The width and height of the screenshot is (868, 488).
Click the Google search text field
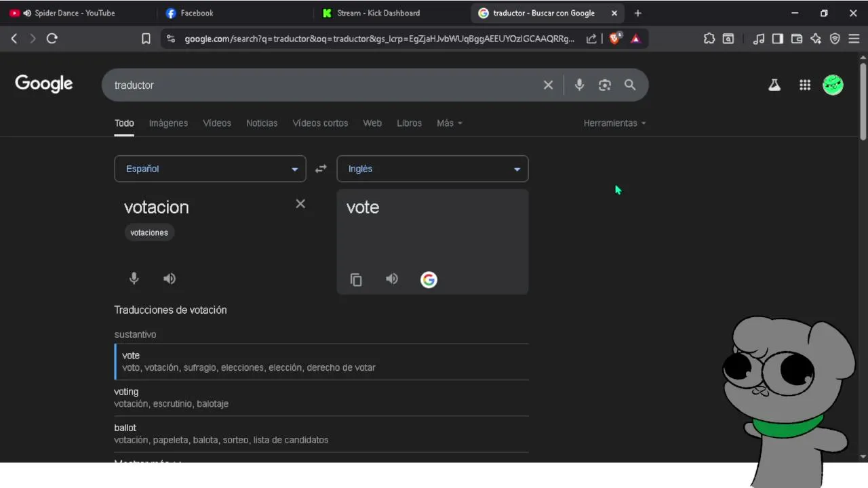[x=325, y=85]
